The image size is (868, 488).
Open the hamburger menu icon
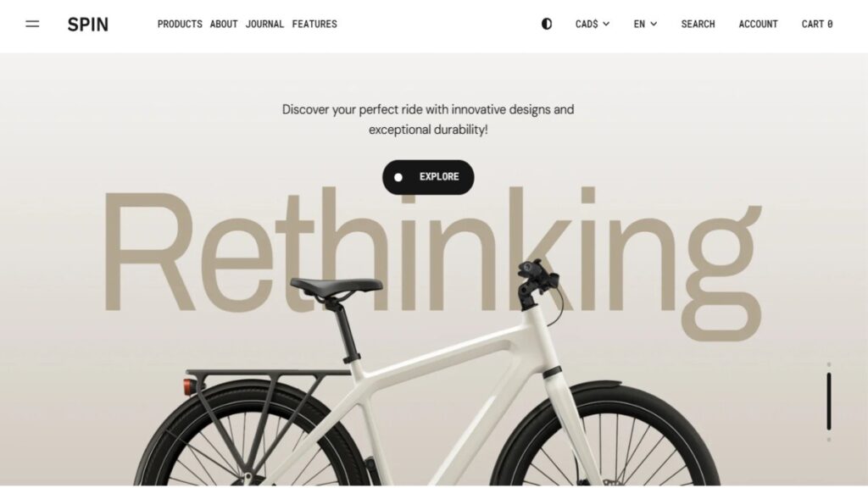click(33, 24)
